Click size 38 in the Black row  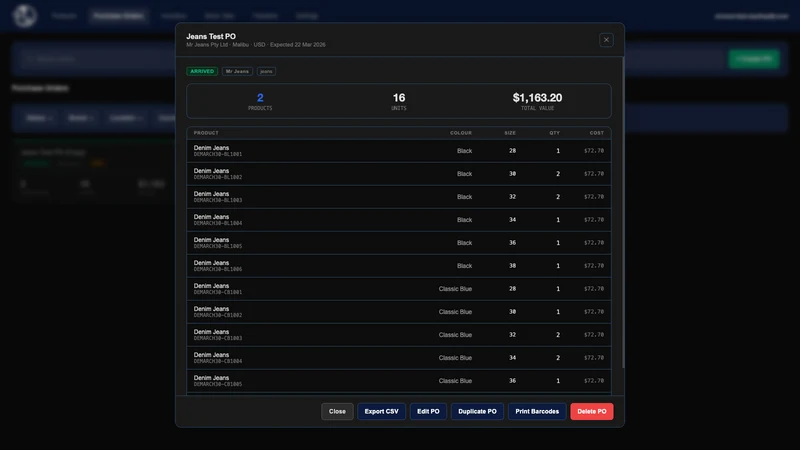coord(512,266)
